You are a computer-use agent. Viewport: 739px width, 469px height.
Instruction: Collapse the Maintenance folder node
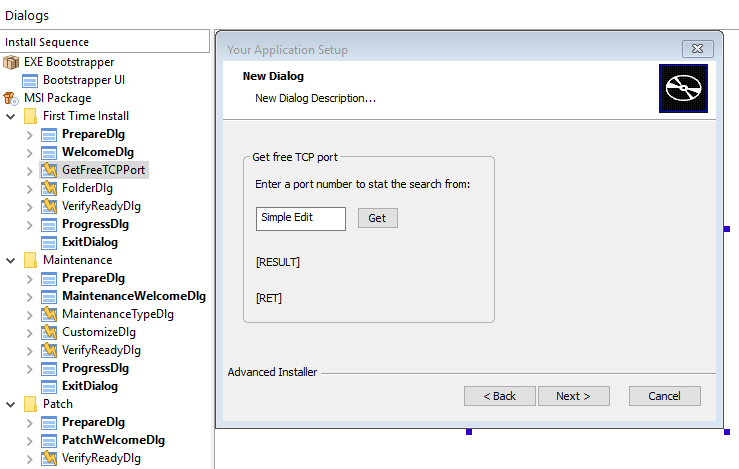click(11, 260)
